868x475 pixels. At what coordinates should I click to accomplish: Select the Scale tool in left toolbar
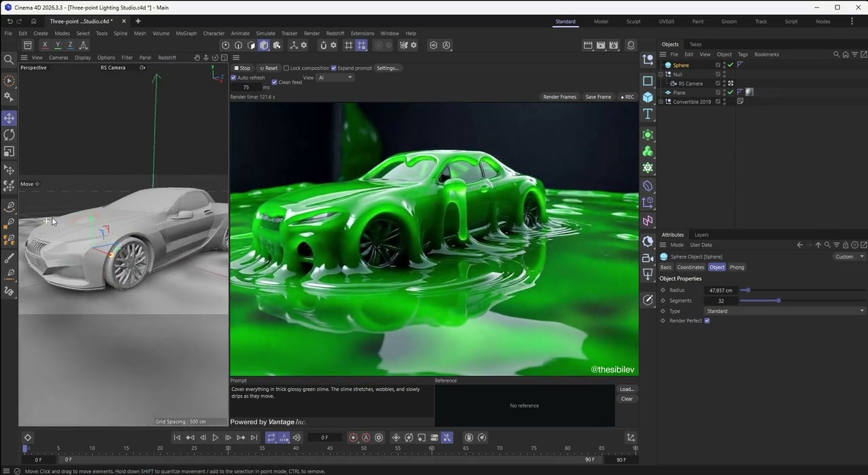coord(9,152)
